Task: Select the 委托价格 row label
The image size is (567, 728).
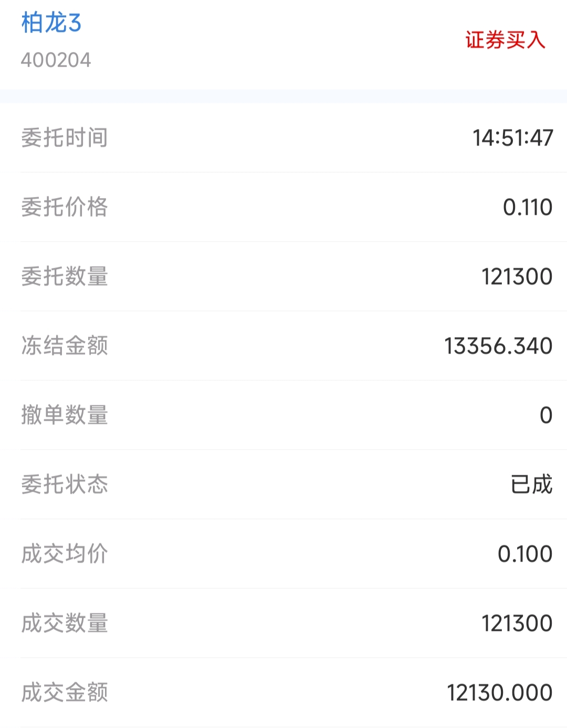Action: [65, 207]
